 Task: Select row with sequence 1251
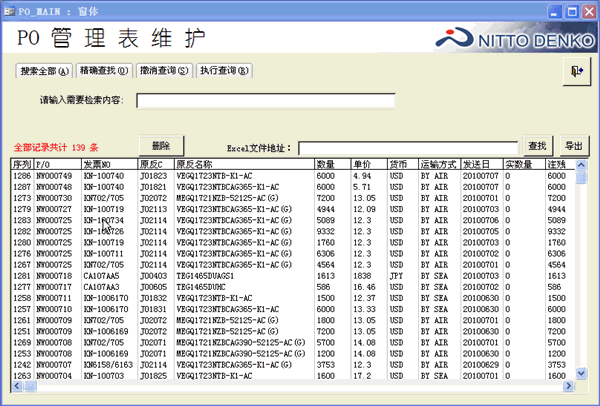[x=293, y=331]
